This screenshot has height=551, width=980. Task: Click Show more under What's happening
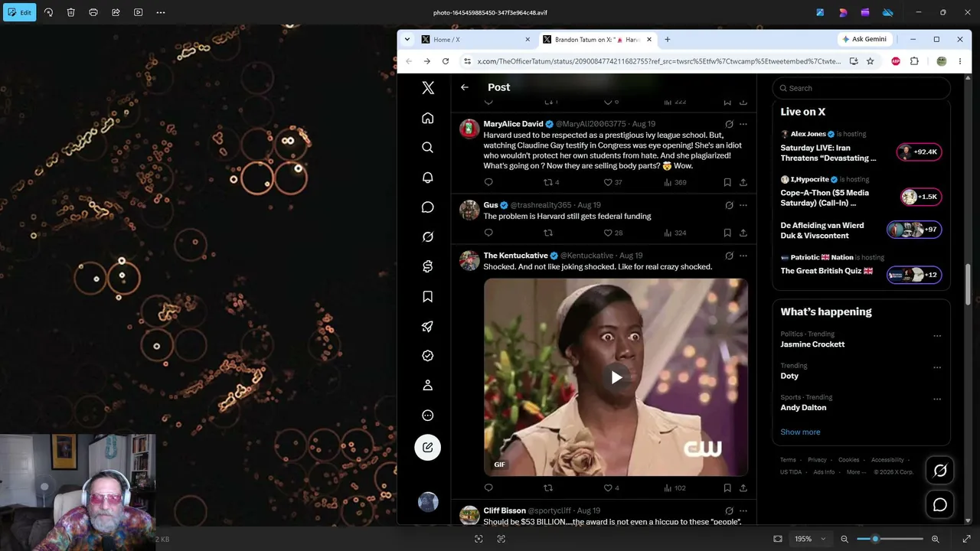[x=800, y=432]
